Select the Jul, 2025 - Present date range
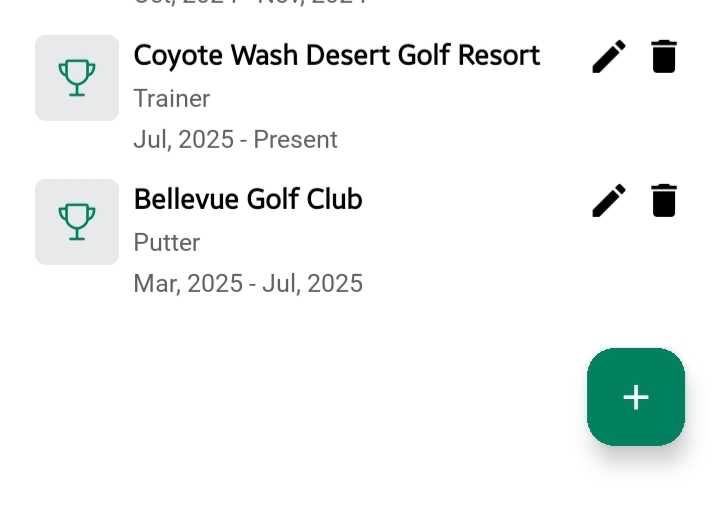The width and height of the screenshot is (720, 507). [x=235, y=140]
